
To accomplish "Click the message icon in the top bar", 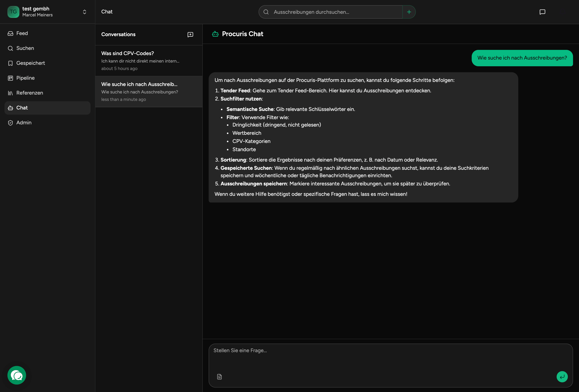I will point(542,12).
